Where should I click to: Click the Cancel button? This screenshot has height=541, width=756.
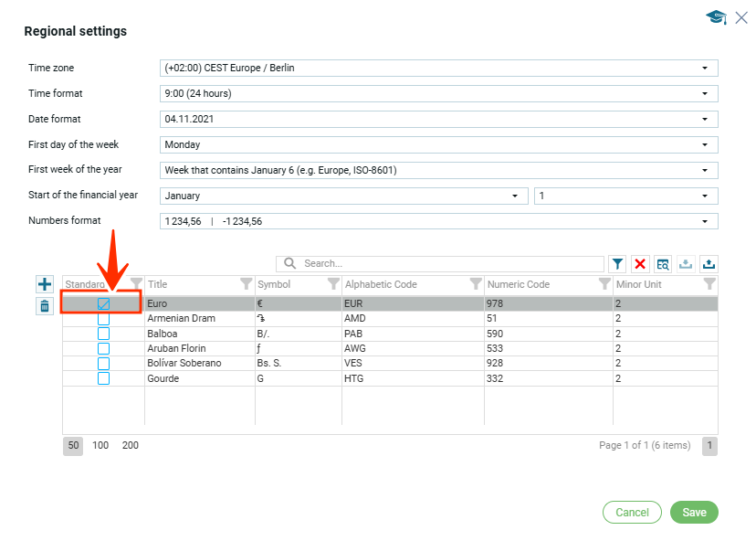tap(632, 513)
